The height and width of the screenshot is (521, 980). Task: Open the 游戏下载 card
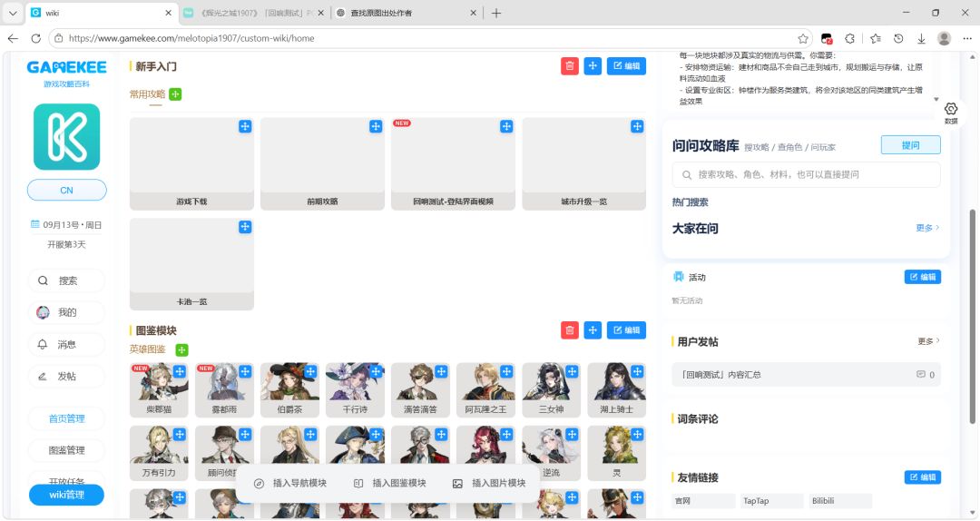pos(191,164)
